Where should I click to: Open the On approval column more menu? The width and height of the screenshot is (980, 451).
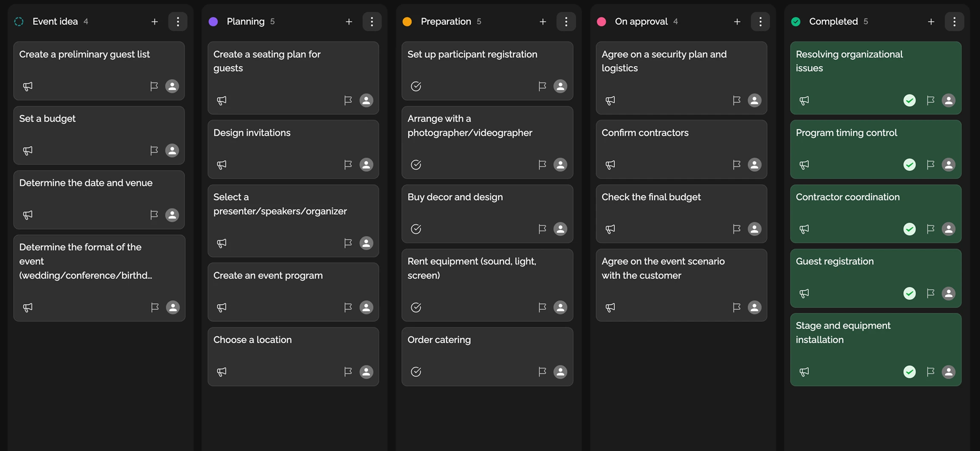[x=760, y=22]
